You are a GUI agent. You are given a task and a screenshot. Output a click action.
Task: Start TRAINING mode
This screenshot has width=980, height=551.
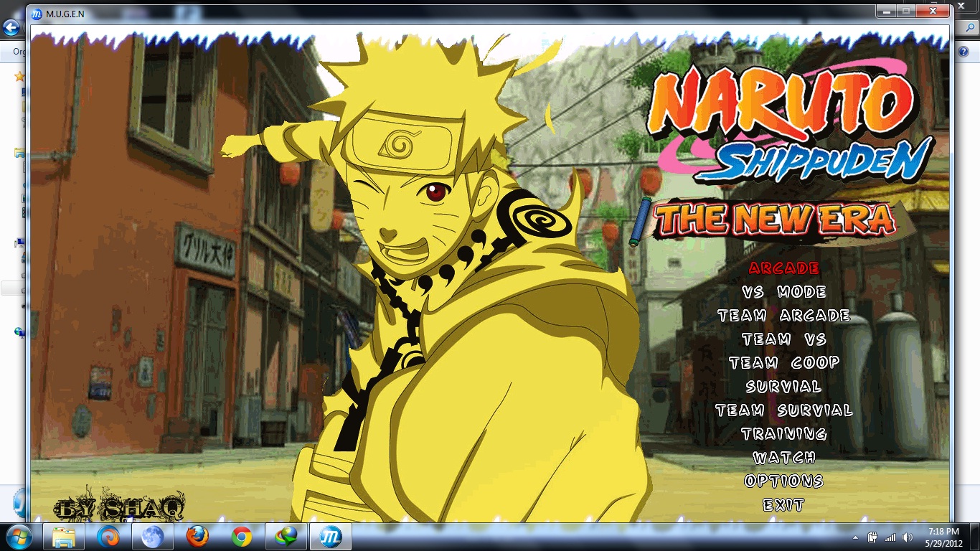coord(783,434)
